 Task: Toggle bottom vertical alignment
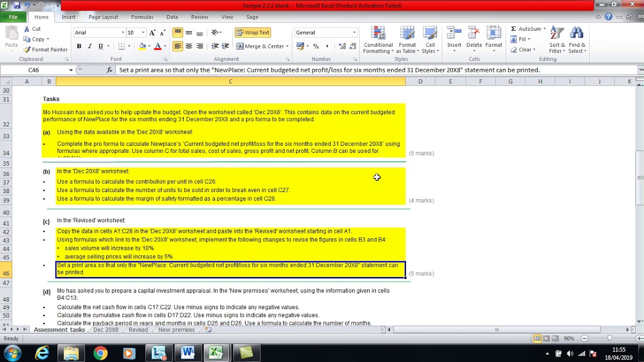200,33
